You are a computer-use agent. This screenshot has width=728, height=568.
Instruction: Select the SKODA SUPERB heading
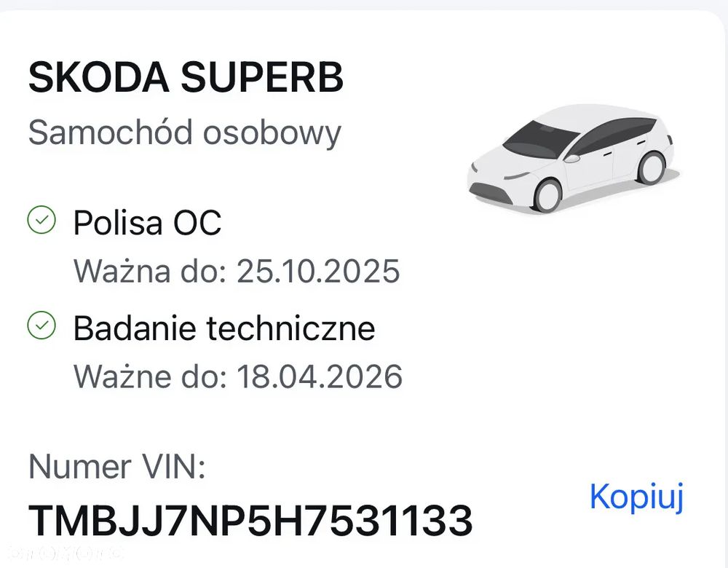pyautogui.click(x=186, y=77)
